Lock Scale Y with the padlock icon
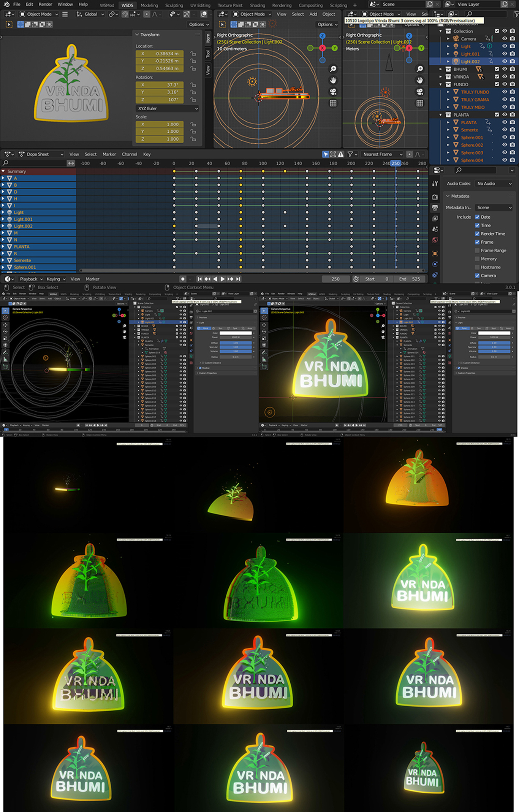 coord(193,132)
